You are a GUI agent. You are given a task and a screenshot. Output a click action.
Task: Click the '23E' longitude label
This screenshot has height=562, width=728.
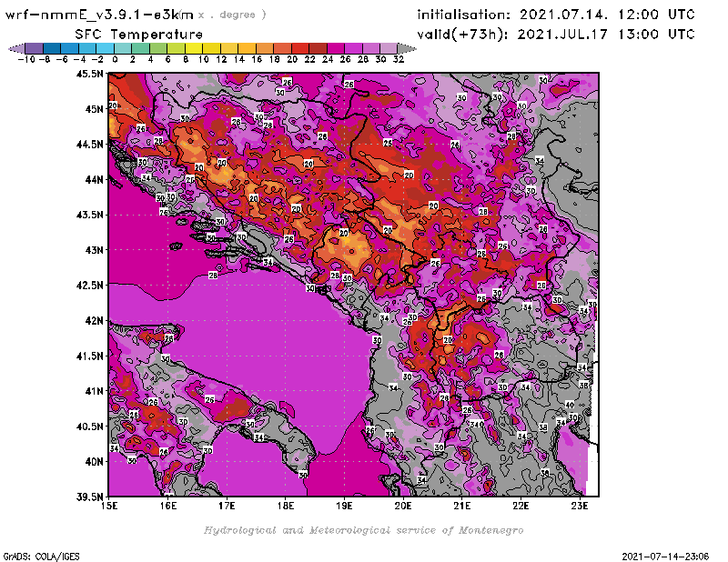pyautogui.click(x=580, y=506)
